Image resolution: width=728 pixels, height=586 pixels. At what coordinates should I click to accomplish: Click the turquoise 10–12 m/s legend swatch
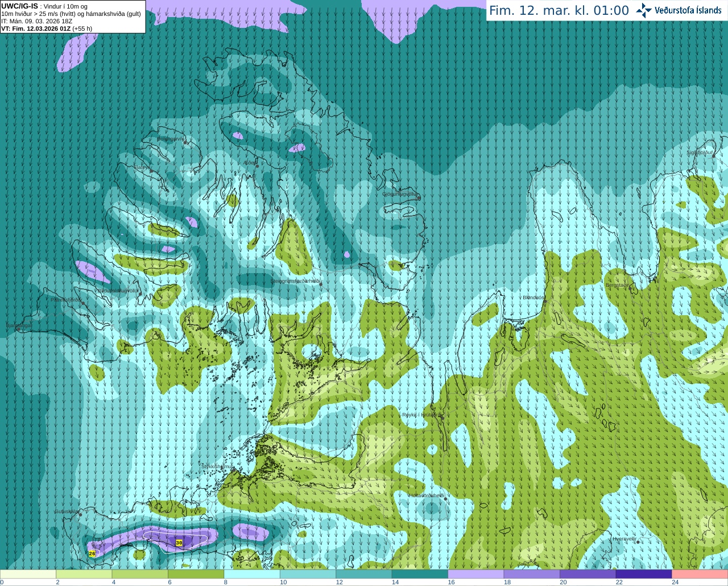(308, 574)
